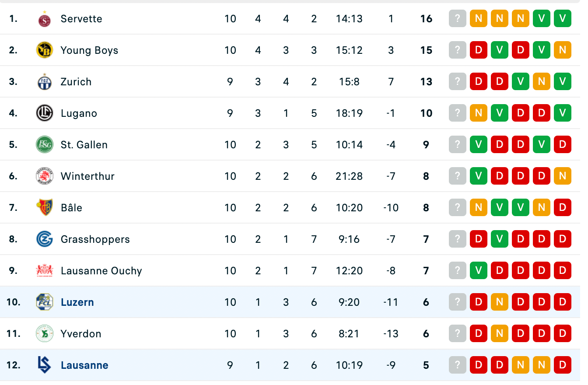Click Lausanne's gray upcoming match badge
This screenshot has width=588, height=385.
458,365
